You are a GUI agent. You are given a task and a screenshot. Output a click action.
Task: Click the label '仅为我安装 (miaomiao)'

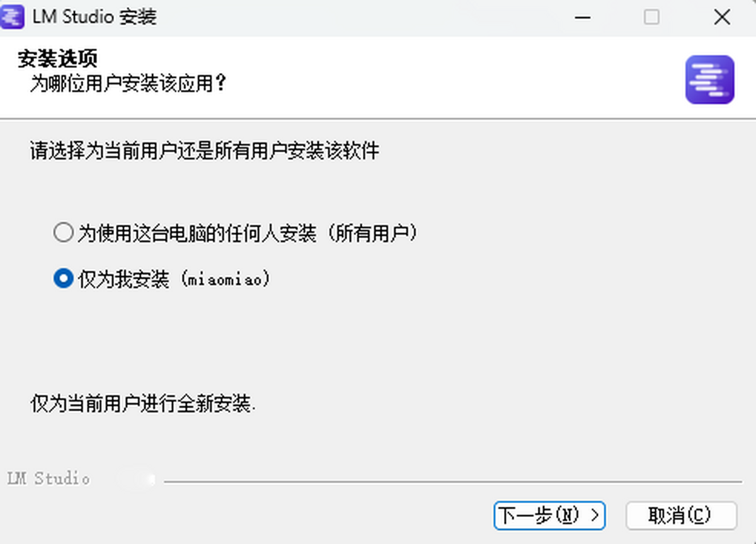tap(174, 278)
